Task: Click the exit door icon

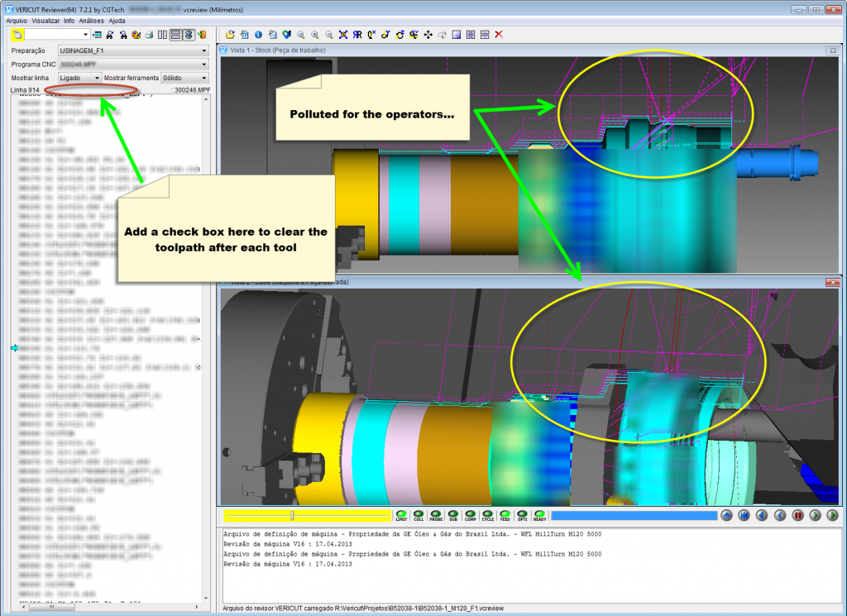Action: click(x=202, y=35)
